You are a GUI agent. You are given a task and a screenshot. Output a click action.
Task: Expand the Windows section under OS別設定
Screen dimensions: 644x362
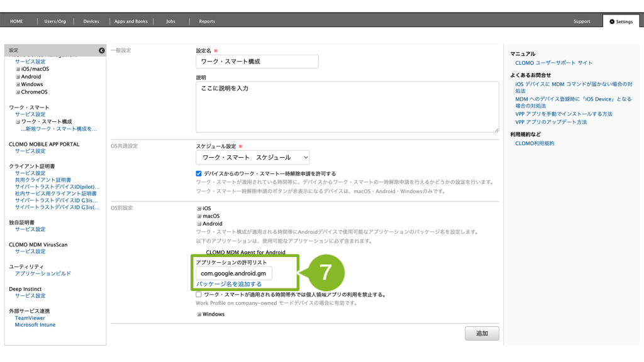pos(199,314)
